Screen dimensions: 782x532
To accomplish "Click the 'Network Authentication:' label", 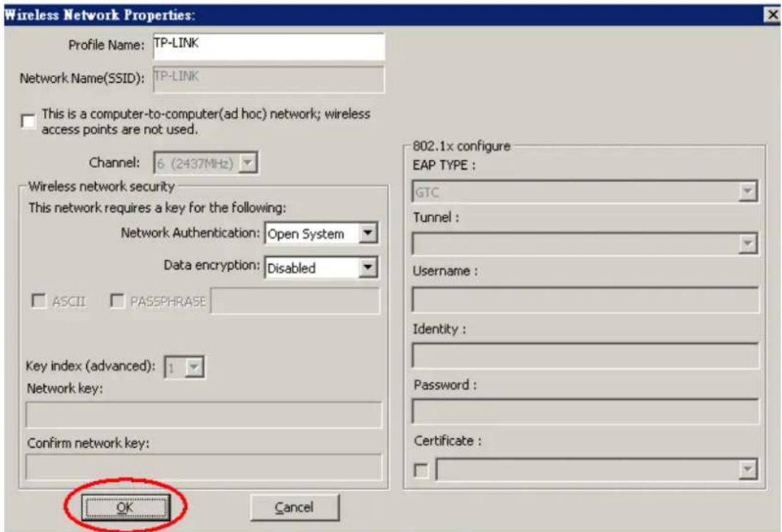I will click(190, 232).
